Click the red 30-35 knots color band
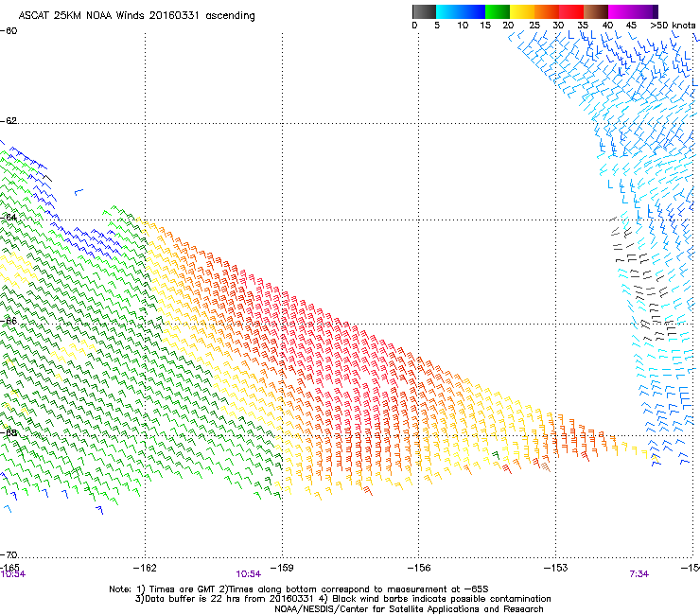The image size is (700, 615). (571, 11)
